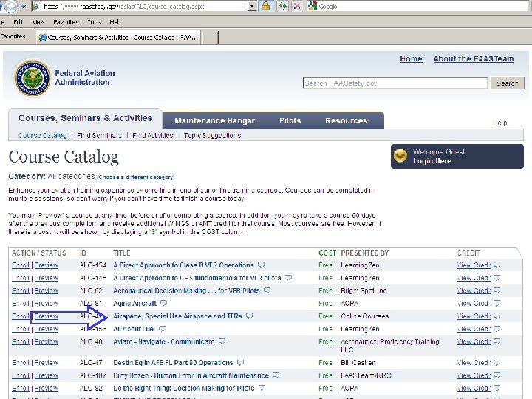This screenshot has width=532, height=399.
Task: Open Topic Suggestions sub-navigation link
Action: [x=212, y=135]
